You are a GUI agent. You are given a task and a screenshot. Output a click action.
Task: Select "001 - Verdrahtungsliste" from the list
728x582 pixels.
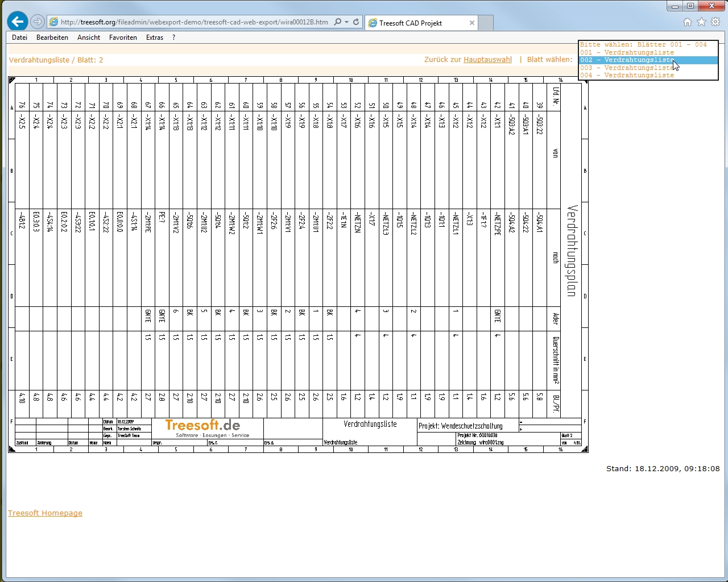tap(627, 52)
